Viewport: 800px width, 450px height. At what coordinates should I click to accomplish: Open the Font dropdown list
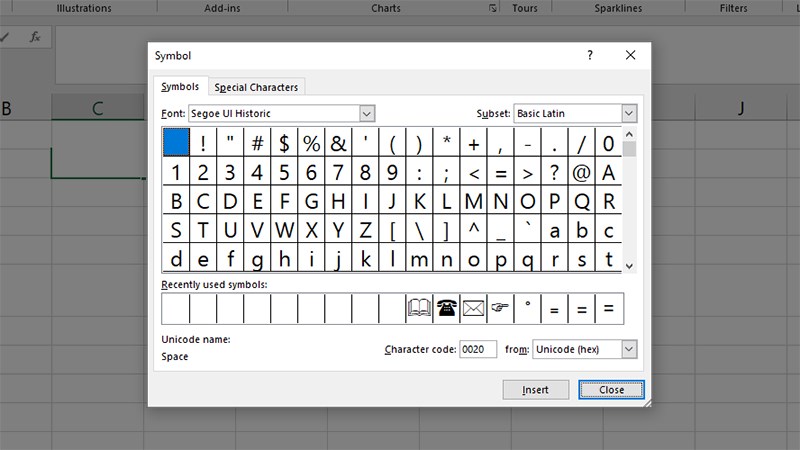[366, 114]
